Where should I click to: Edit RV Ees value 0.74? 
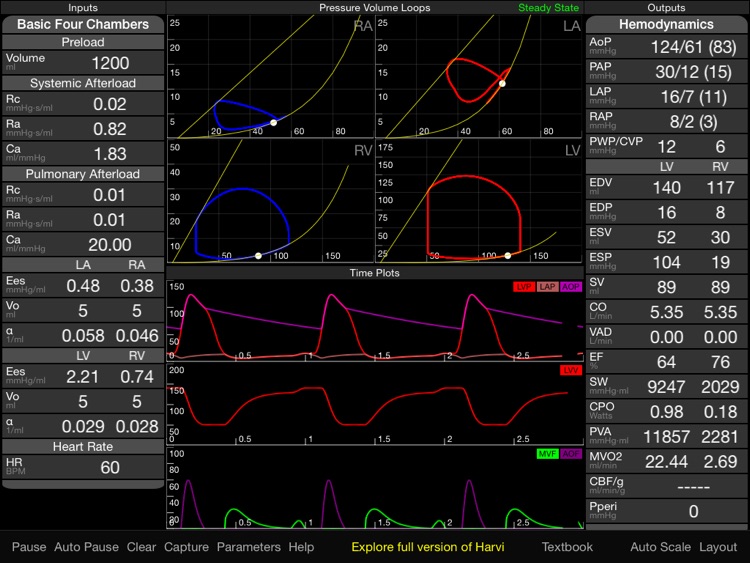click(137, 376)
